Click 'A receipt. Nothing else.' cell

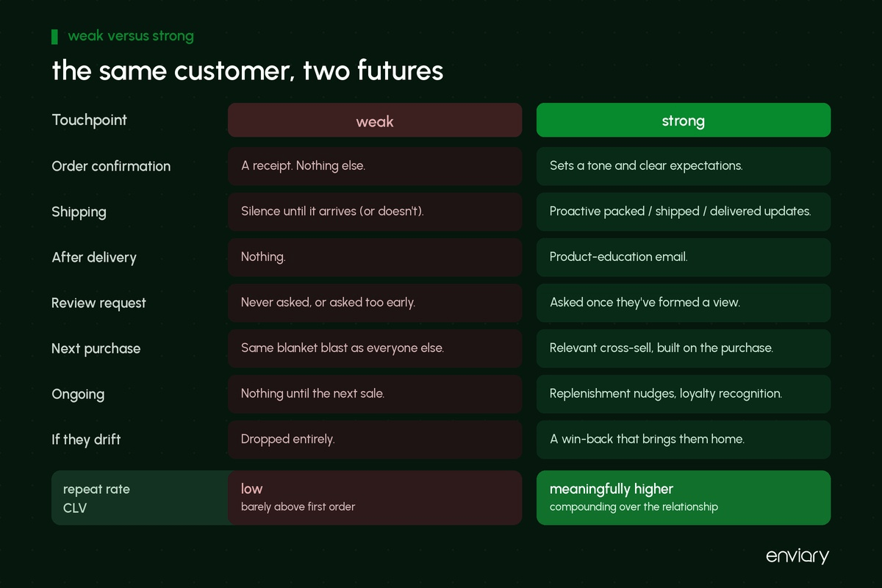[375, 166]
